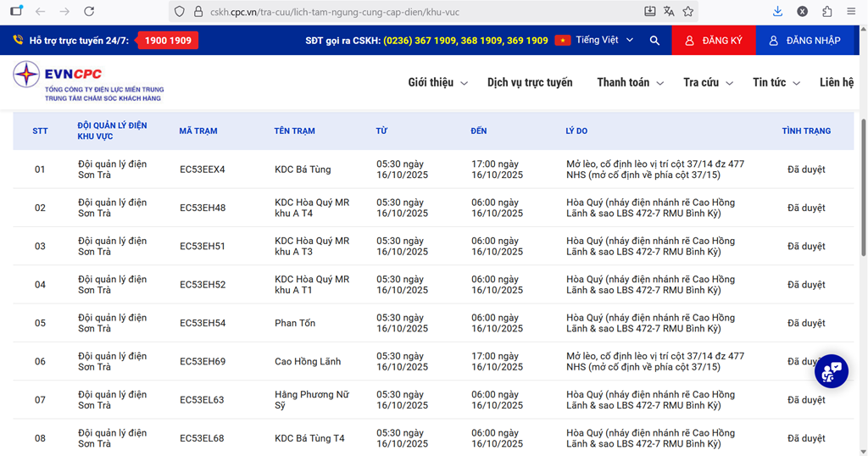Expand the Tiếng Việt language dropdown

[x=597, y=41]
